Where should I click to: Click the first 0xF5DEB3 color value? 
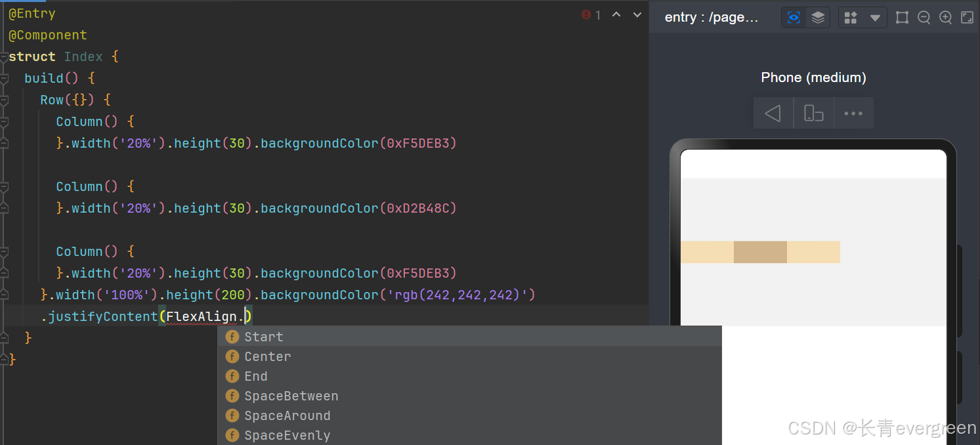click(417, 143)
